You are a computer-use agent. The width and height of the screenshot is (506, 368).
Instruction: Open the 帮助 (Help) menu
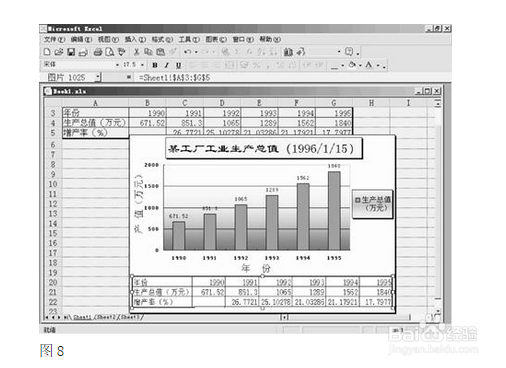click(x=270, y=39)
